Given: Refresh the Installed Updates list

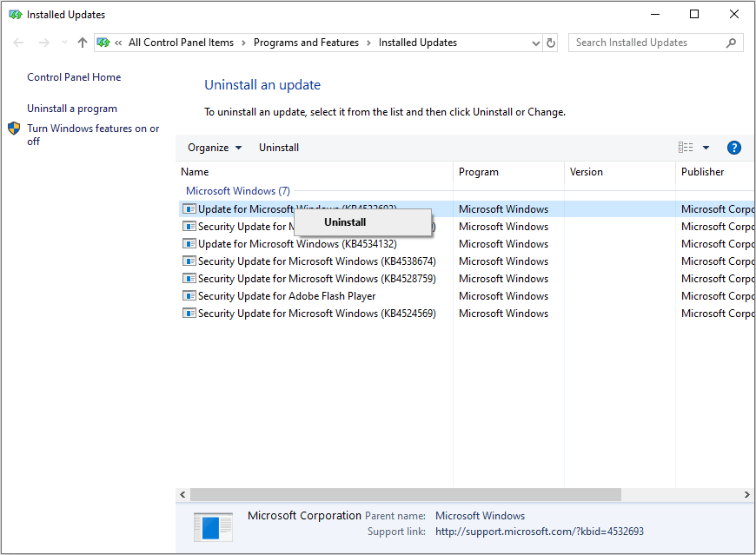Looking at the screenshot, I should (x=551, y=43).
